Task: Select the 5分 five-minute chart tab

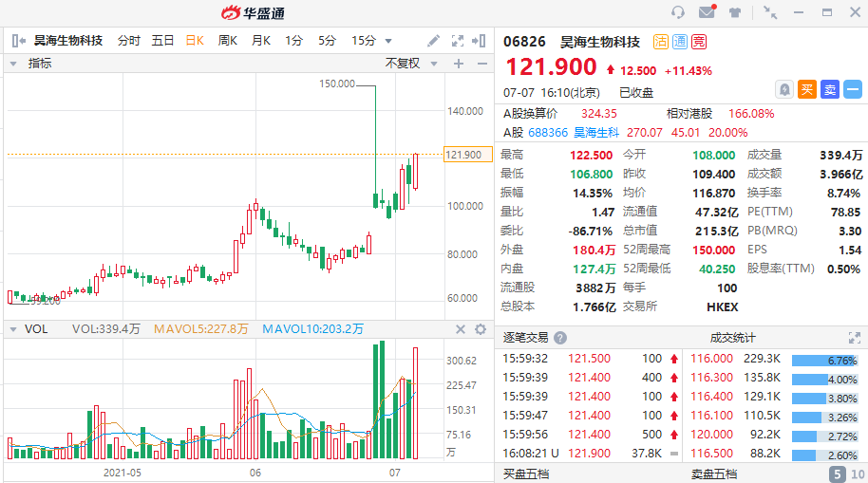Action: coord(327,41)
